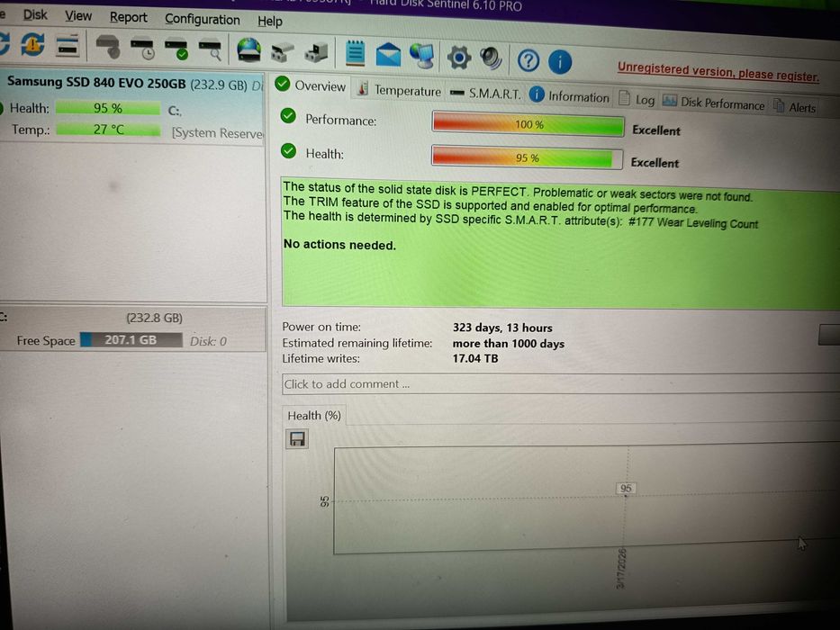Click the left panel 95 % health bar
This screenshot has width=840, height=630.
[108, 108]
